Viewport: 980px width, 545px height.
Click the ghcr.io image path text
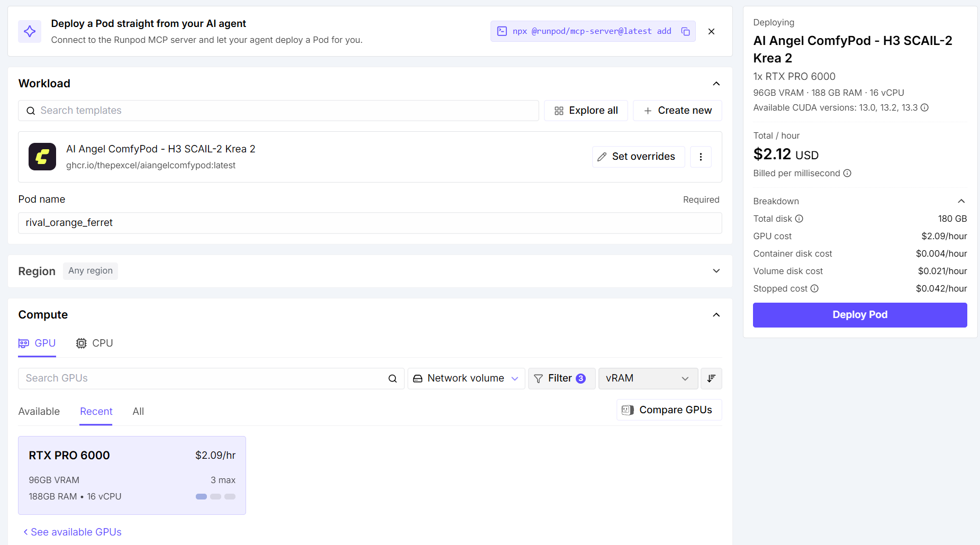[151, 165]
